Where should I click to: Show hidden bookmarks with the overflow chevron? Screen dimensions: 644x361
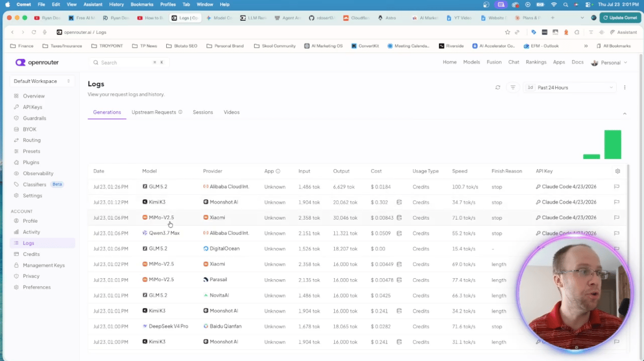586,46
